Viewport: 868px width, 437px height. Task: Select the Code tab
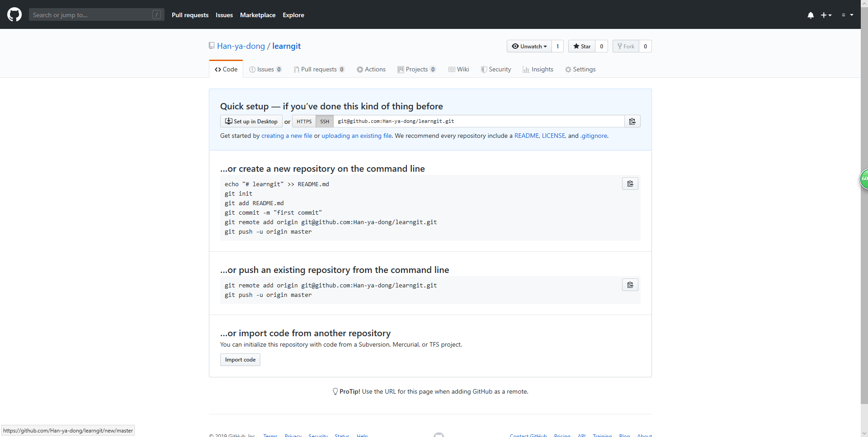[226, 69]
